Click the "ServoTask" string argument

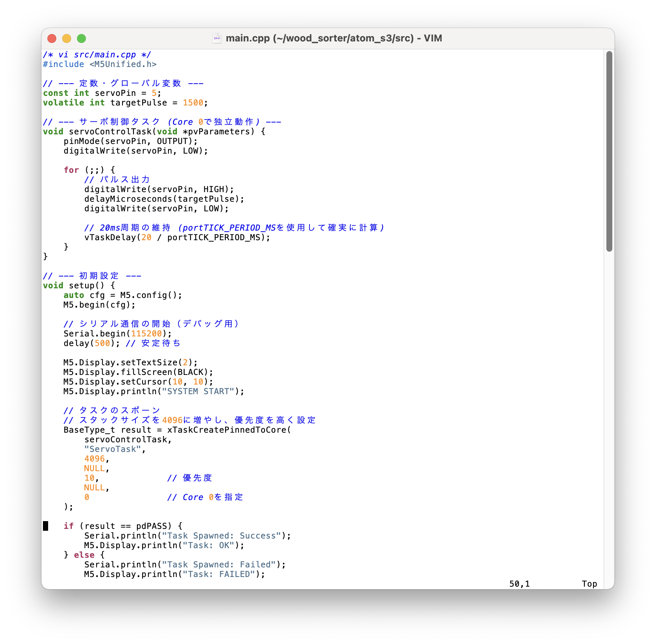pyautogui.click(x=113, y=449)
